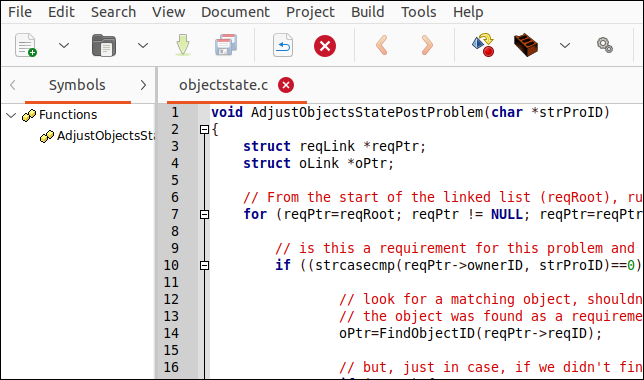
Task: Click the Execute gears icon
Action: pyautogui.click(x=605, y=45)
